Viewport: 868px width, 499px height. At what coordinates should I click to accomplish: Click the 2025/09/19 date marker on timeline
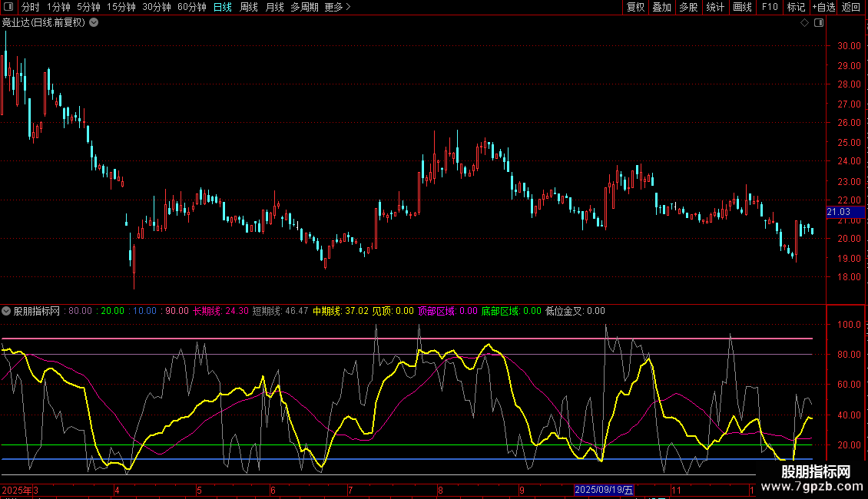(605, 490)
